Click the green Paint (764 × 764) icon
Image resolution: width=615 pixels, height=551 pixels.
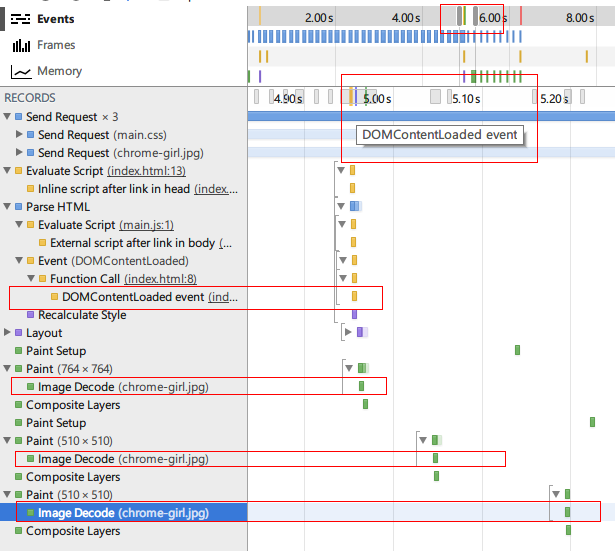tap(18, 369)
